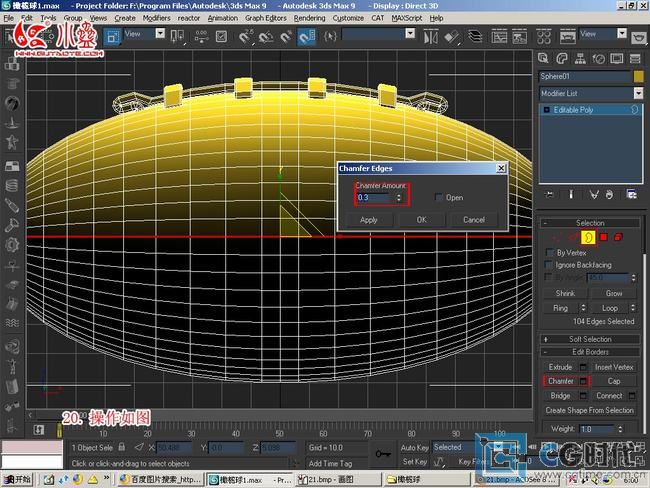The width and height of the screenshot is (650, 488).
Task: Toggle the Percent Snap icon
Action: 286,37
